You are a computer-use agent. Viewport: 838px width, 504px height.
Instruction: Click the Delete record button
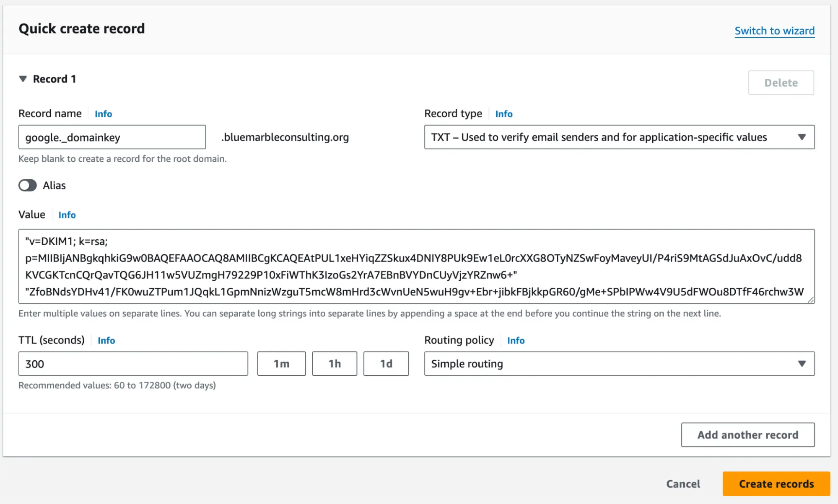[781, 83]
